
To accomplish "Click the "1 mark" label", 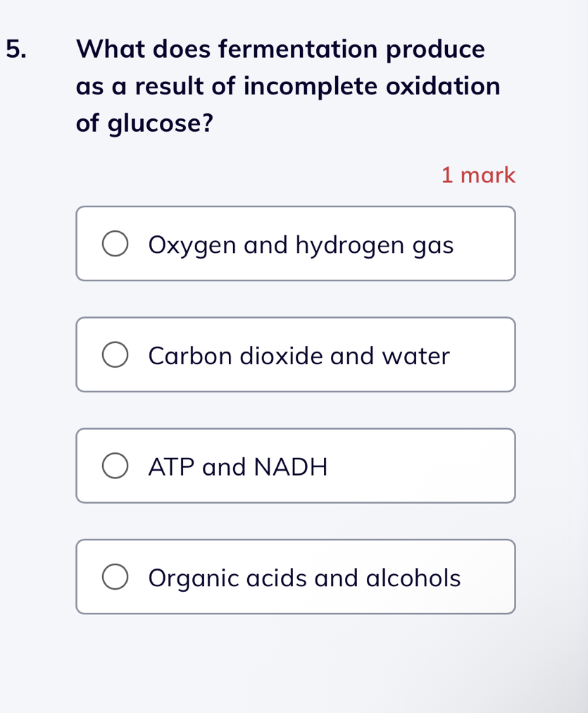I will click(478, 175).
